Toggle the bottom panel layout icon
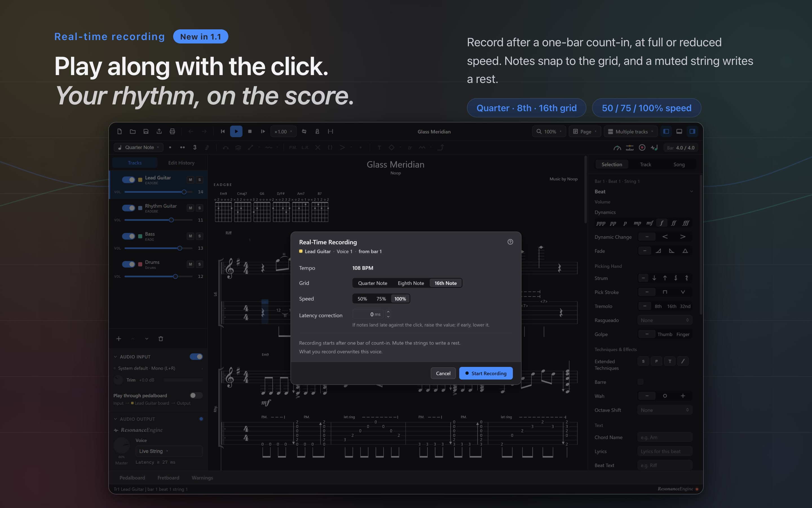Screen dimensions: 812x508 click(x=679, y=131)
